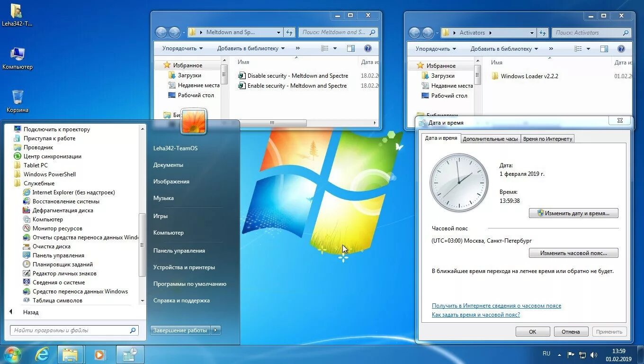
Task: Open the Start orb button
Action: (12, 354)
